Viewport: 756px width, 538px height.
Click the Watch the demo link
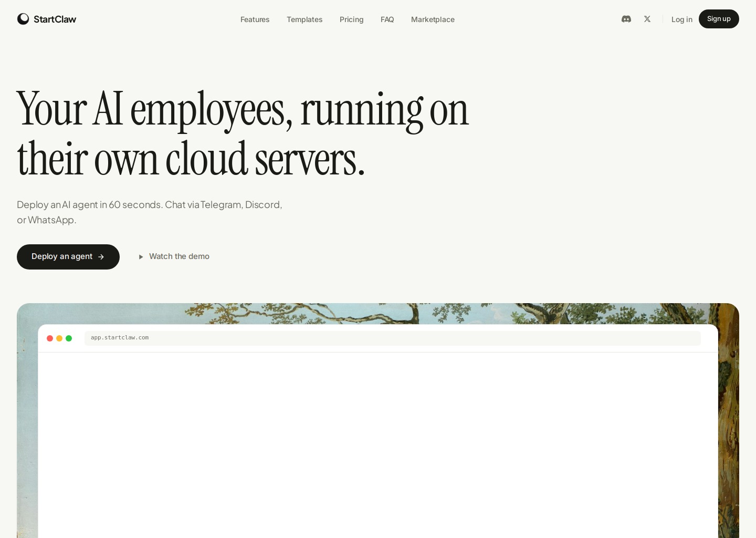pos(174,256)
